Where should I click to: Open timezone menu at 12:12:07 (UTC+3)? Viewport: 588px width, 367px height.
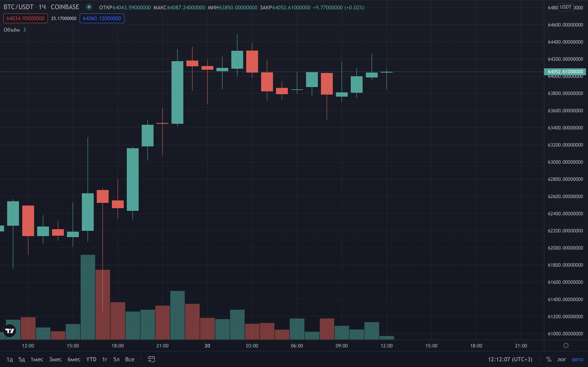pyautogui.click(x=510, y=359)
